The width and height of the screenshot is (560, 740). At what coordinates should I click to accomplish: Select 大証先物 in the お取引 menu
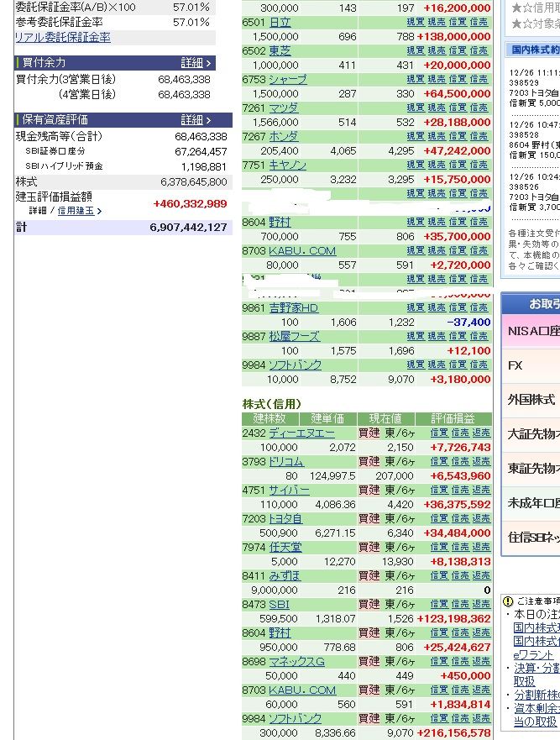[531, 434]
